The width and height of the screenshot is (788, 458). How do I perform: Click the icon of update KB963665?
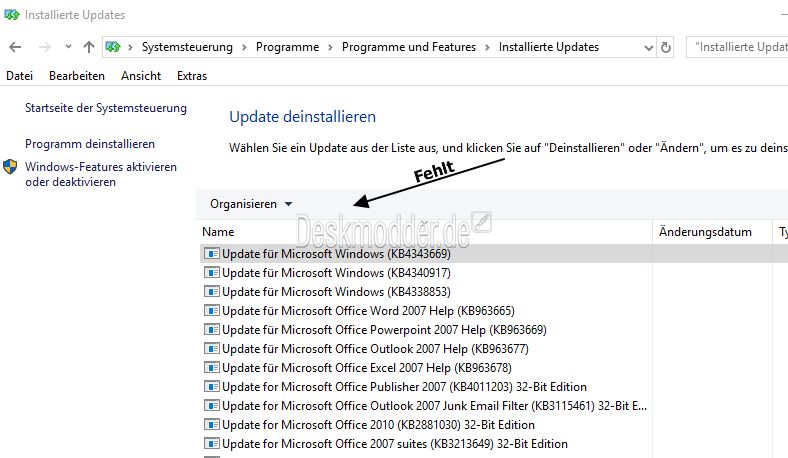(212, 311)
